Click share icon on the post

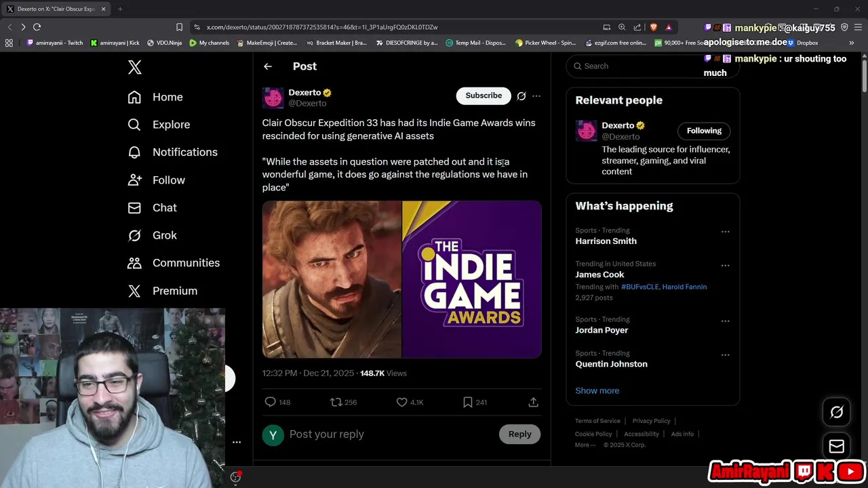534,403
